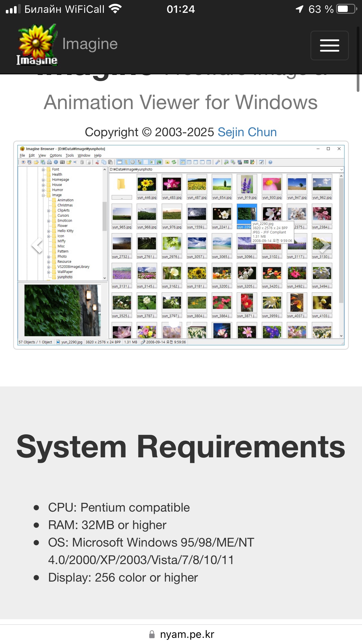Open the hamburger navigation menu

[x=329, y=45]
